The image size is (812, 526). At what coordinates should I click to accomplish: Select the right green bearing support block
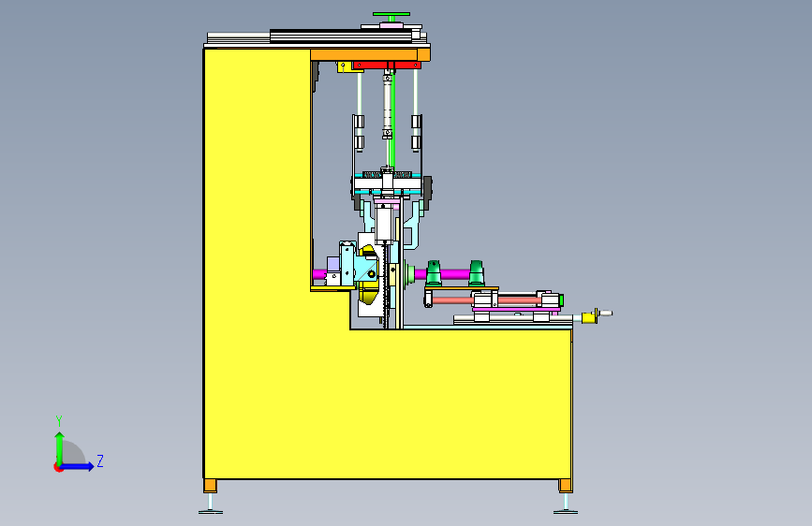click(x=477, y=273)
